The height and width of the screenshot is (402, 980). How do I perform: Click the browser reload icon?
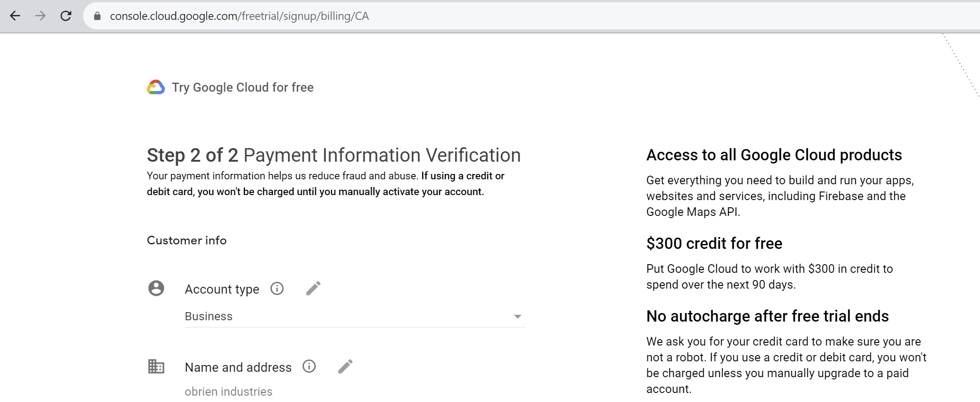(x=66, y=15)
